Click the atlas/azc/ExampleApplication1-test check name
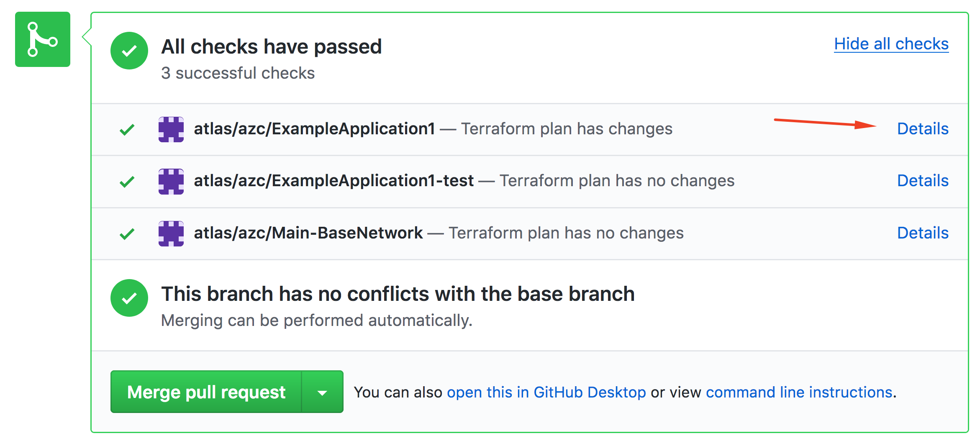The width and height of the screenshot is (980, 436). (334, 181)
